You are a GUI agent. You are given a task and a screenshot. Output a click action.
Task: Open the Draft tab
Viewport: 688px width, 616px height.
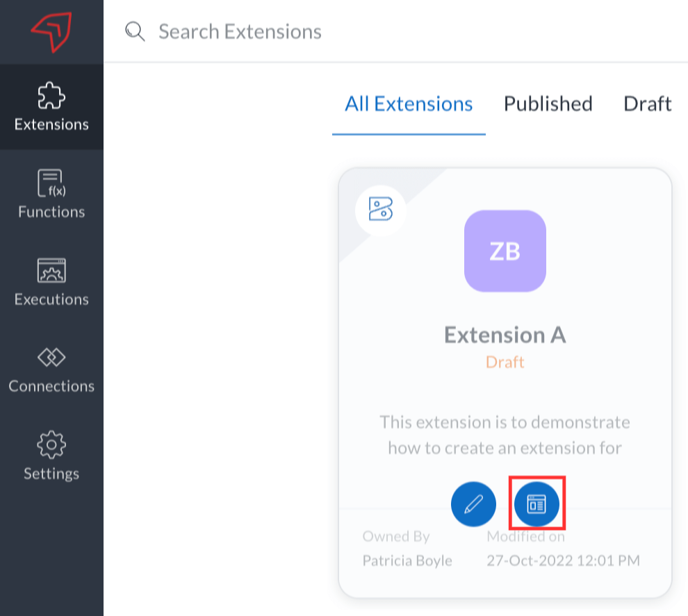pyautogui.click(x=647, y=103)
